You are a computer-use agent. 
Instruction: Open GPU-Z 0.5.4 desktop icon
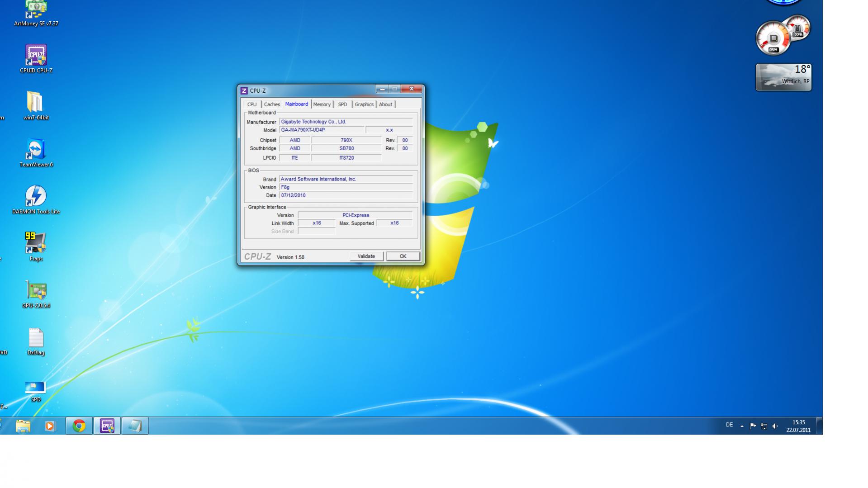click(x=36, y=294)
